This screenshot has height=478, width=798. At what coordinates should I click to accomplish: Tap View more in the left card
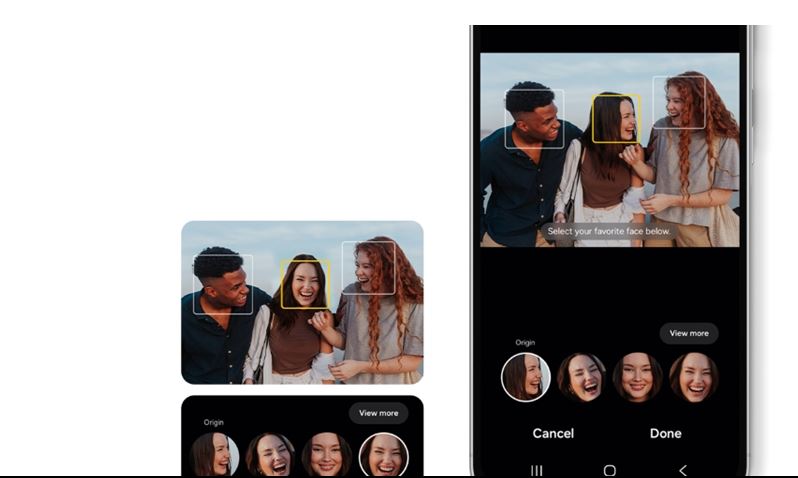pyautogui.click(x=378, y=413)
